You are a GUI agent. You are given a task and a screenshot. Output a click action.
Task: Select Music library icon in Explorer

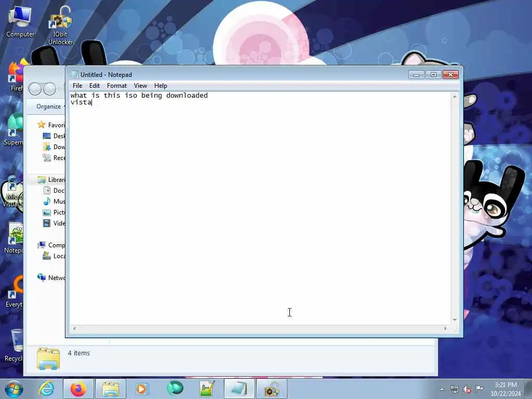tap(47, 201)
